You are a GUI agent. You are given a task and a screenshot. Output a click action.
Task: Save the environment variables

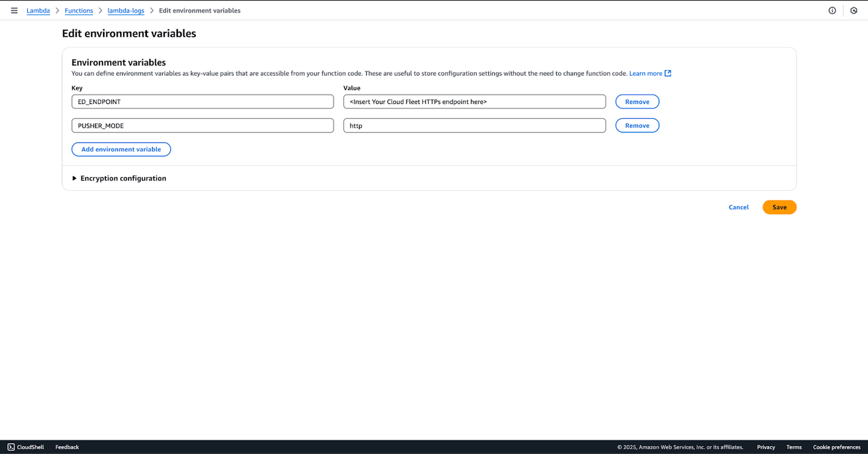point(779,207)
